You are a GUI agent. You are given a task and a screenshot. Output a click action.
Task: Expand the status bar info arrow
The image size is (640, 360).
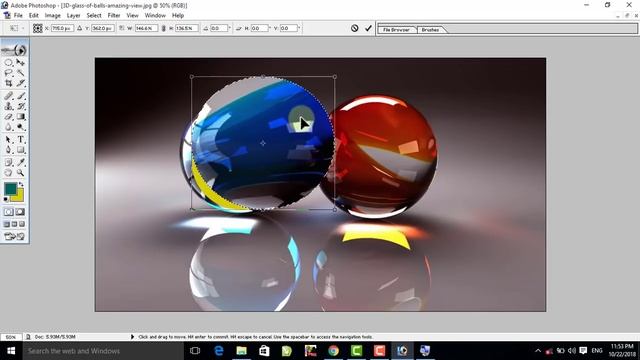[x=132, y=337]
